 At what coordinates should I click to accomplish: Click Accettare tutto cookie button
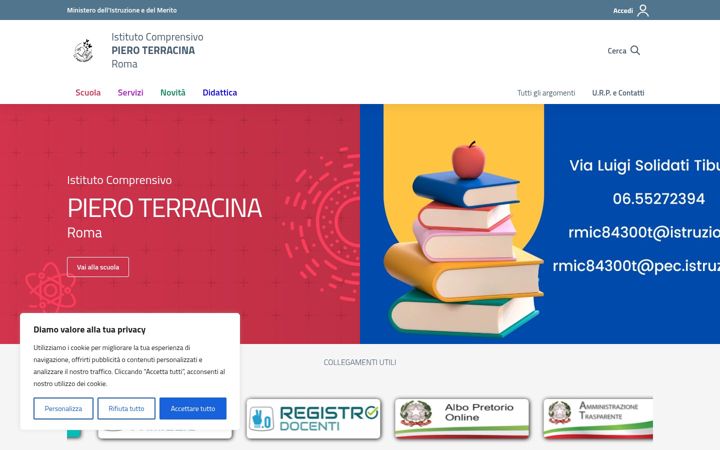coord(193,408)
